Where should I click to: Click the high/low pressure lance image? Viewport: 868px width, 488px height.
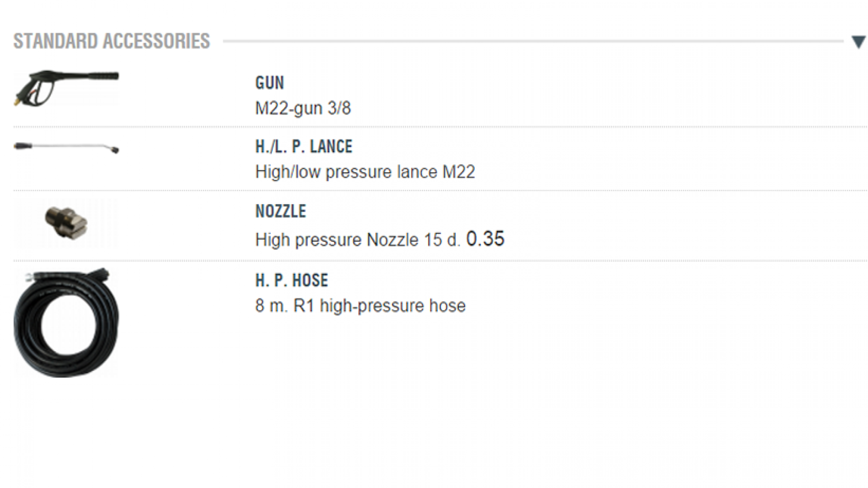tap(66, 147)
